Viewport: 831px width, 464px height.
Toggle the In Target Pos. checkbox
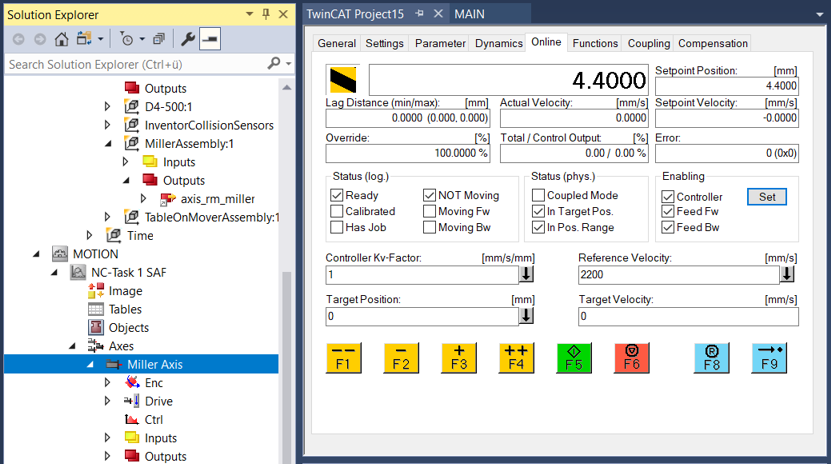click(538, 211)
